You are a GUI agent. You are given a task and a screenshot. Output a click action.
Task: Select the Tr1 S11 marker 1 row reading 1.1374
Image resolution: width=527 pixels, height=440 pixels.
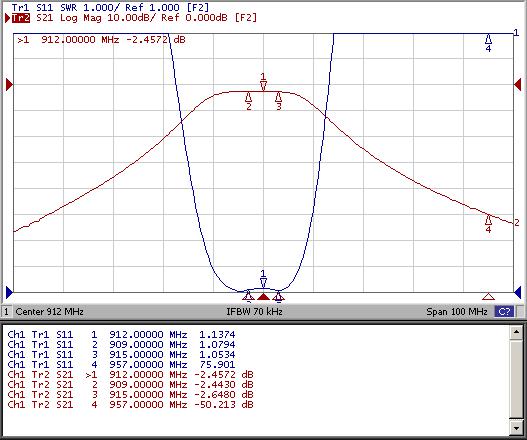coord(121,335)
